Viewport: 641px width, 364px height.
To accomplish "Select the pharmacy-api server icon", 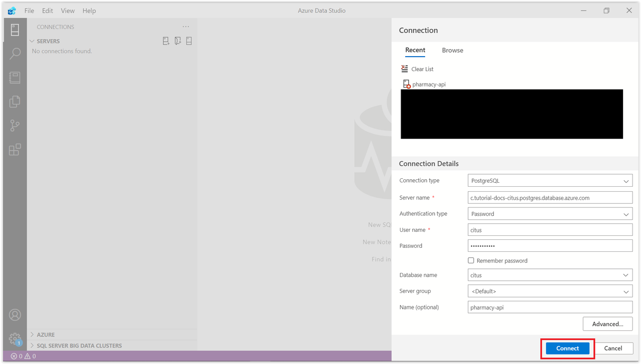I will (x=407, y=84).
